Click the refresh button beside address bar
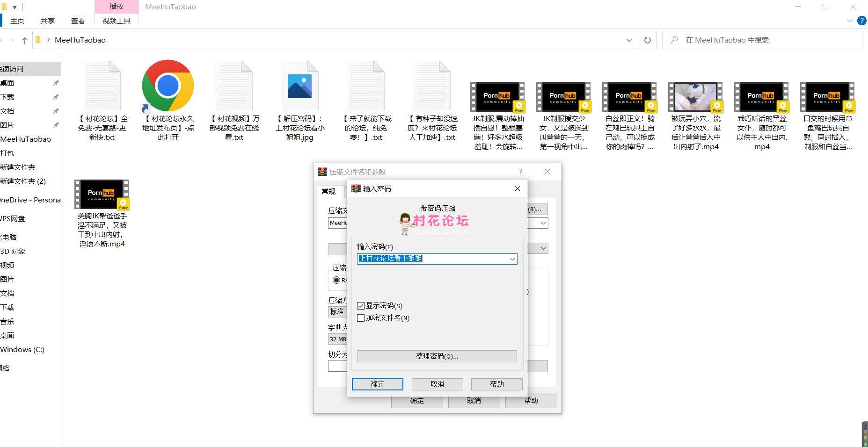This screenshot has width=868, height=447. [x=647, y=40]
